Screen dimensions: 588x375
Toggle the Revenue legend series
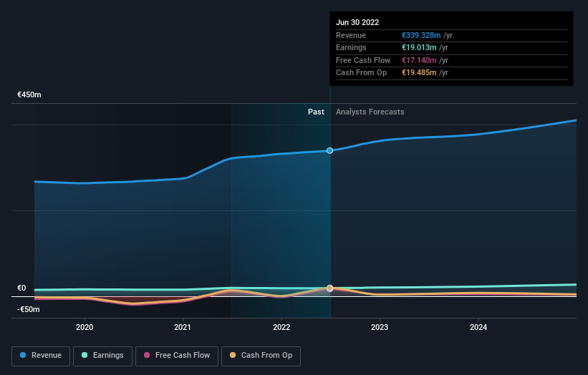click(x=41, y=356)
